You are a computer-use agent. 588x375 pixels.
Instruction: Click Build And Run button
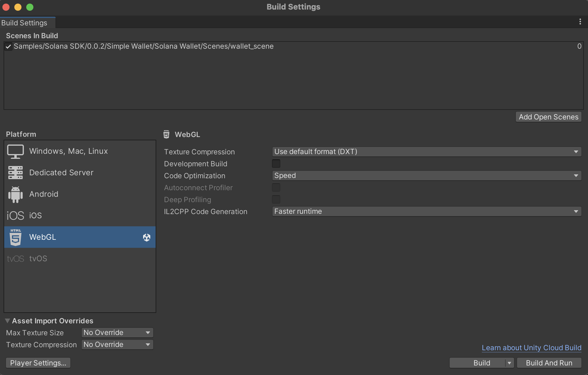(x=549, y=363)
